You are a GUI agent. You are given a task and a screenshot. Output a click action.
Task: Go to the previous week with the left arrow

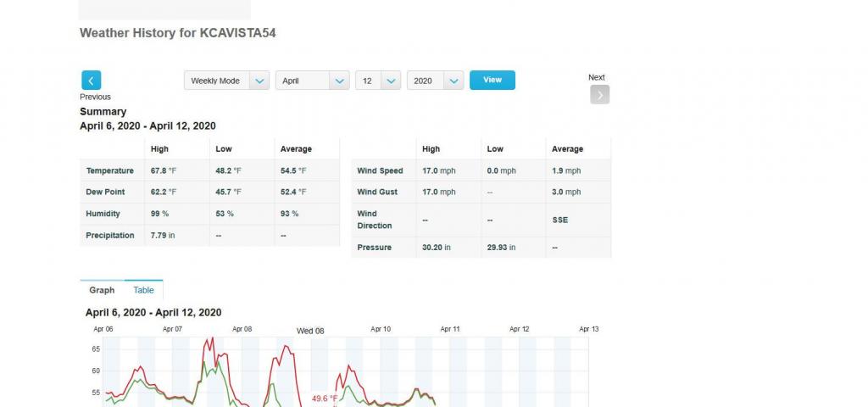point(92,81)
